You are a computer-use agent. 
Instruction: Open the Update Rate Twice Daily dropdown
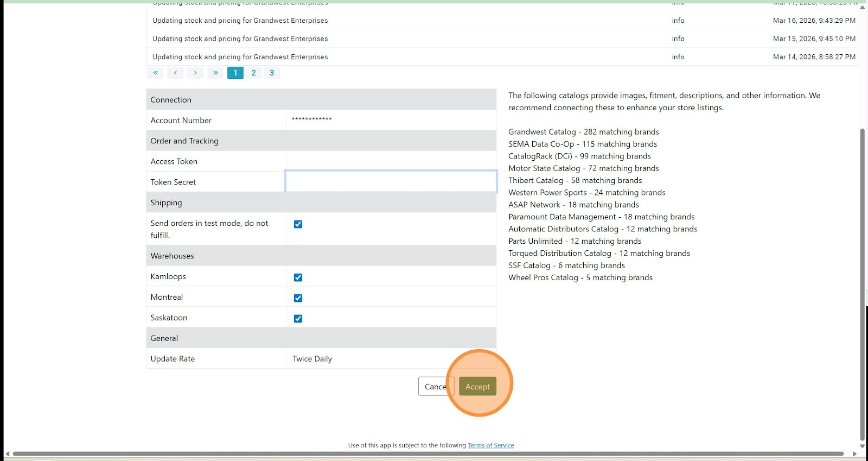click(x=391, y=358)
